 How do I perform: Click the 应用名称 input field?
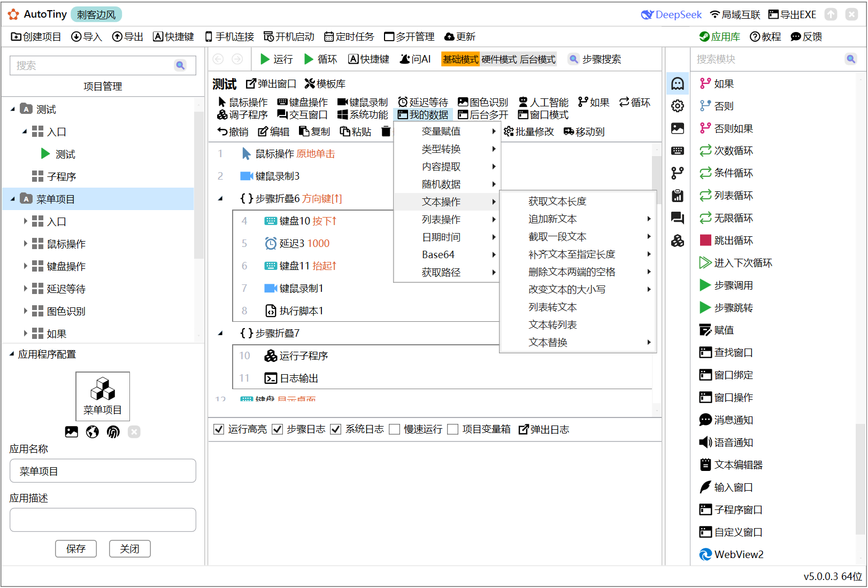click(x=103, y=471)
